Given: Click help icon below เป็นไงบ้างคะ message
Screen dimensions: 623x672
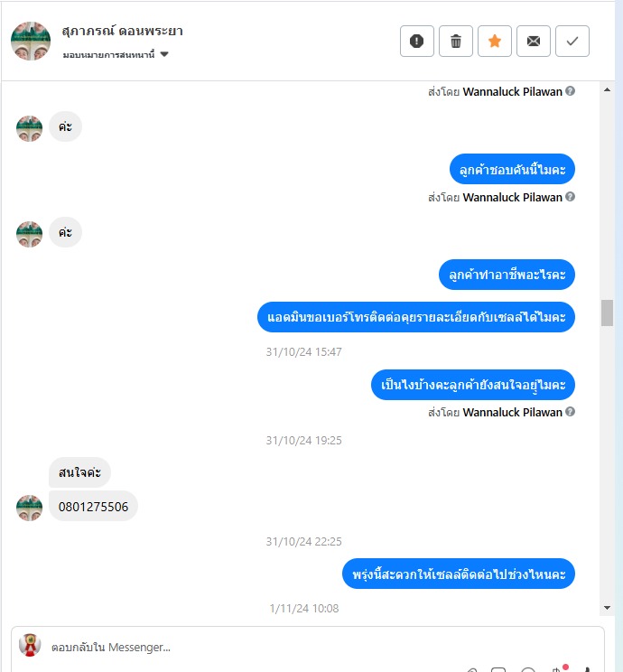Looking at the screenshot, I should 570,412.
